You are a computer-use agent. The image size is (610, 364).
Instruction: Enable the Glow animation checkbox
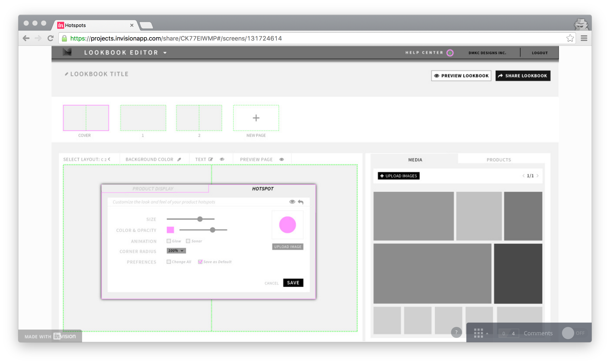[x=169, y=241]
